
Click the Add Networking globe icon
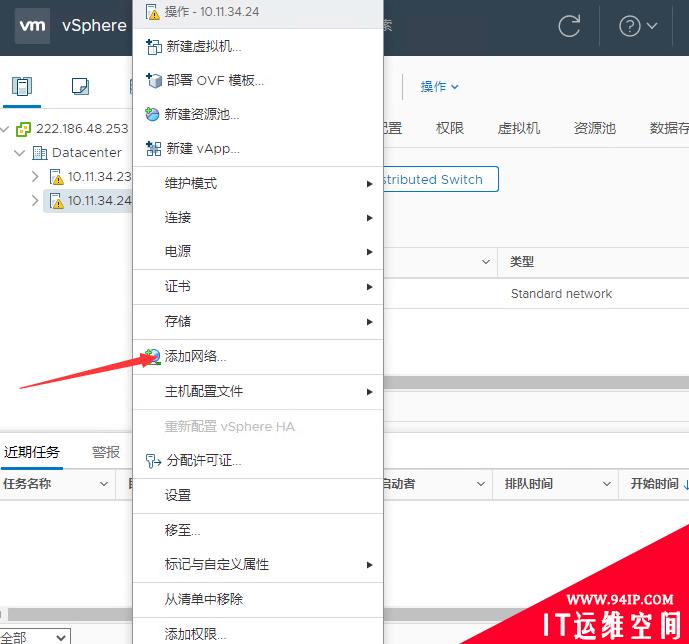pyautogui.click(x=152, y=356)
